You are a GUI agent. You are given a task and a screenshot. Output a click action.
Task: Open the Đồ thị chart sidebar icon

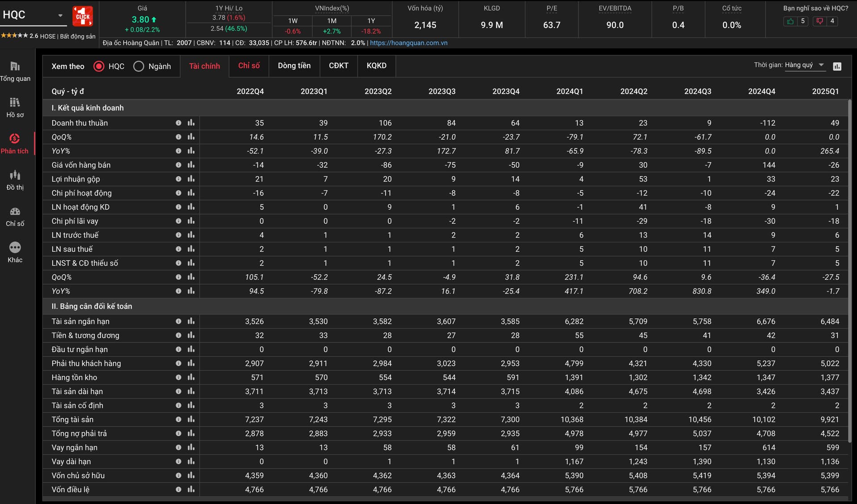pyautogui.click(x=15, y=175)
